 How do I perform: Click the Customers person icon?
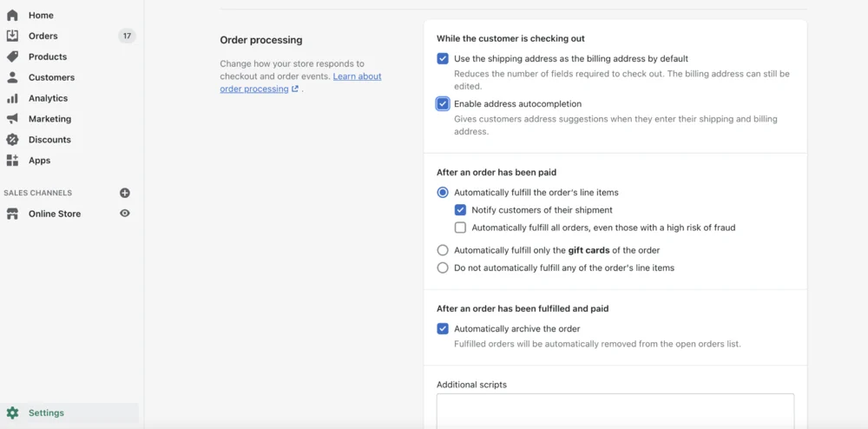12,77
